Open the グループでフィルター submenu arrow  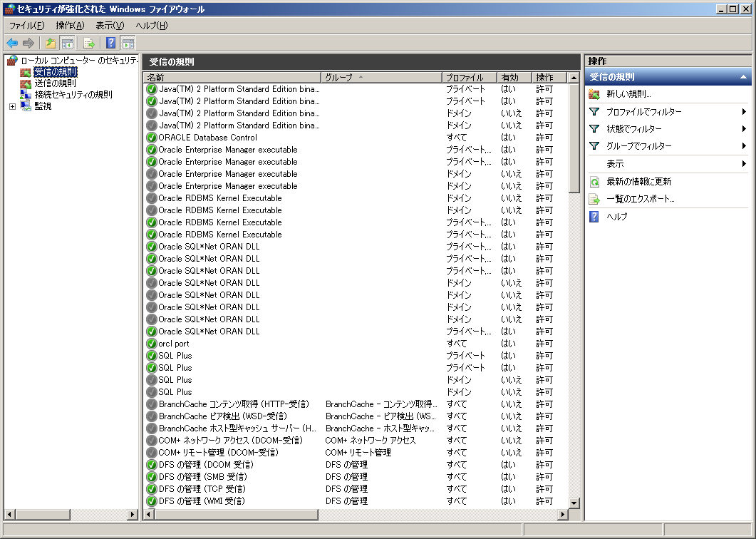[x=744, y=145]
